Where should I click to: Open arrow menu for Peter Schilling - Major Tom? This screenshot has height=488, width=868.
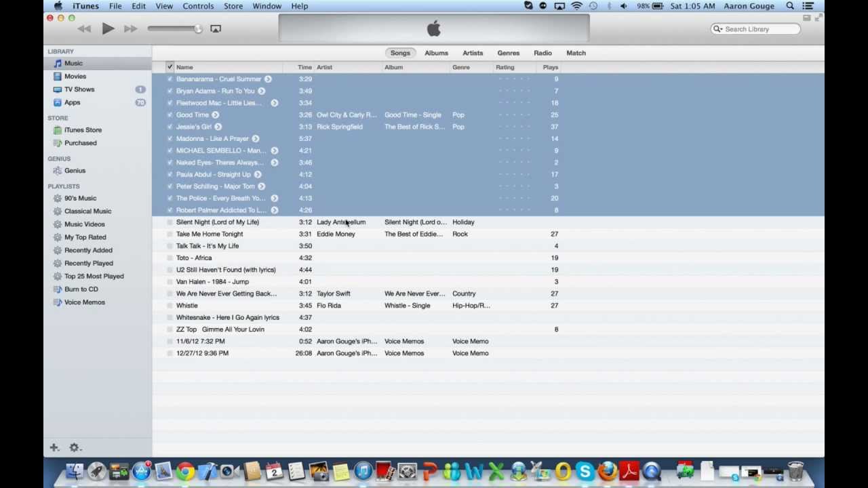262,186
